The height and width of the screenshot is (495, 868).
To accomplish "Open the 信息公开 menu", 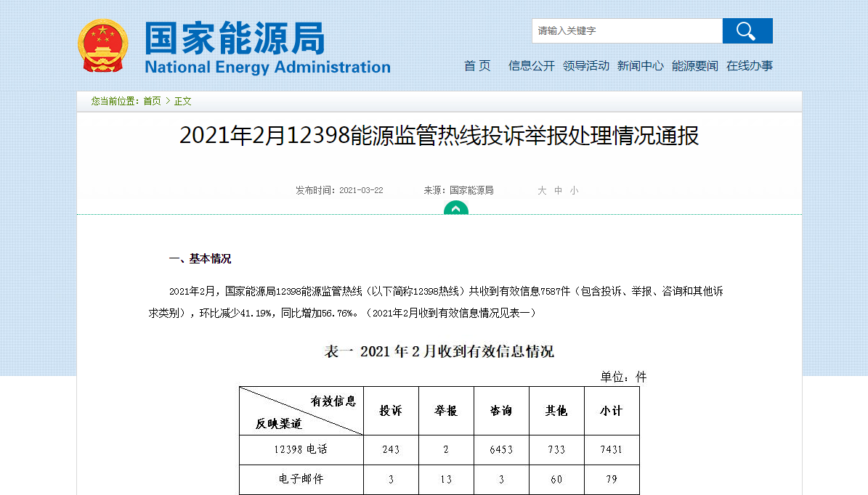I will click(x=531, y=65).
